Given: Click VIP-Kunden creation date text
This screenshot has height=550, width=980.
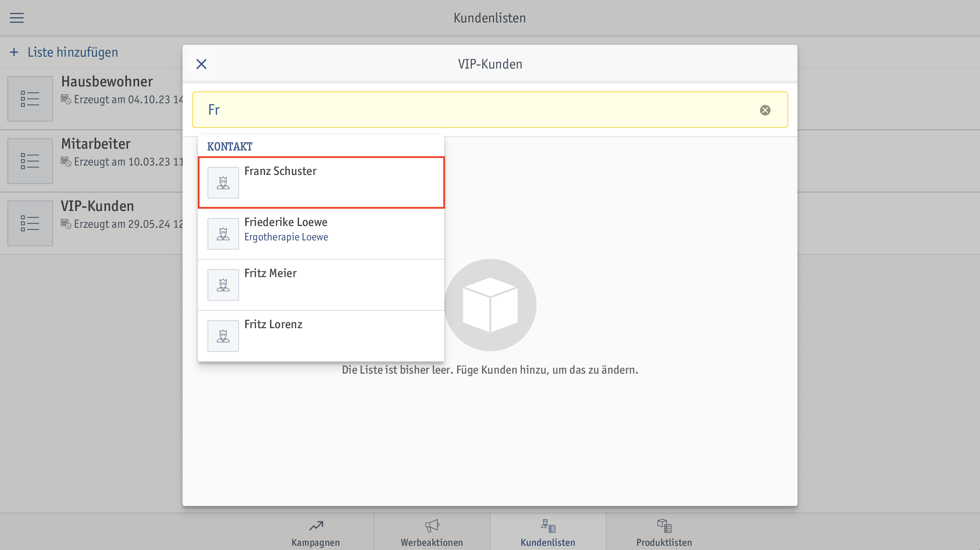Looking at the screenshot, I should point(129,224).
